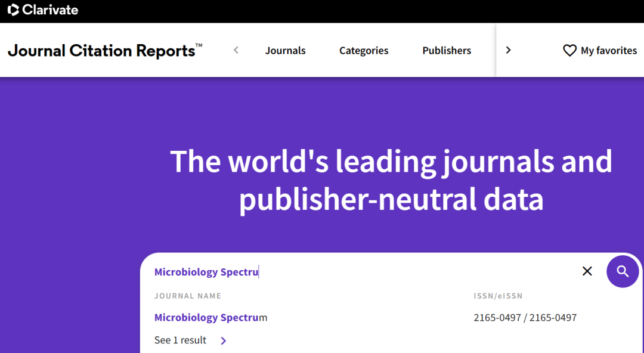
Task: Select Microbiology Spectrum suggestion
Action: pyautogui.click(x=210, y=317)
